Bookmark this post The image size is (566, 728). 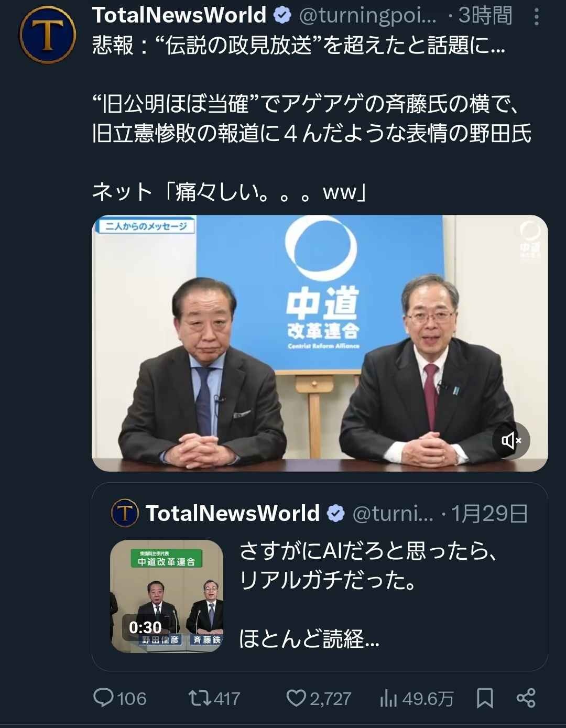click(x=485, y=698)
